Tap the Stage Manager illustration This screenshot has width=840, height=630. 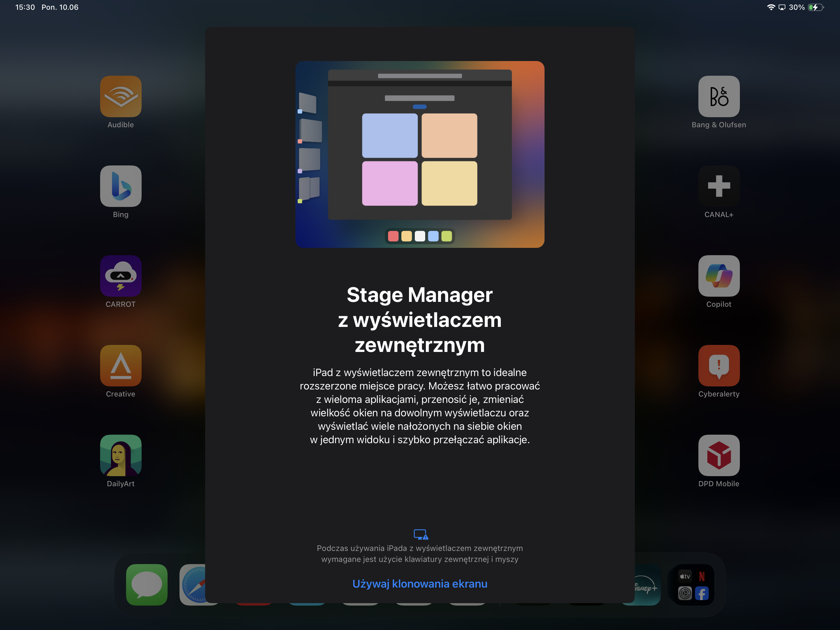[420, 154]
